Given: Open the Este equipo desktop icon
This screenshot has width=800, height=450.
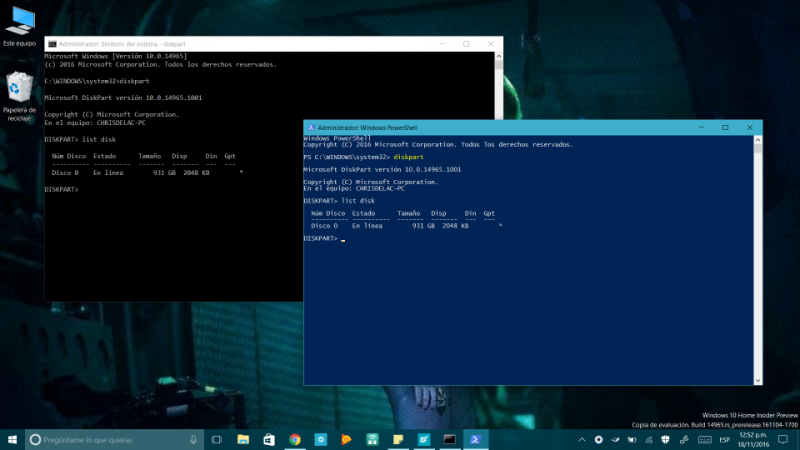Looking at the screenshot, I should (x=20, y=27).
